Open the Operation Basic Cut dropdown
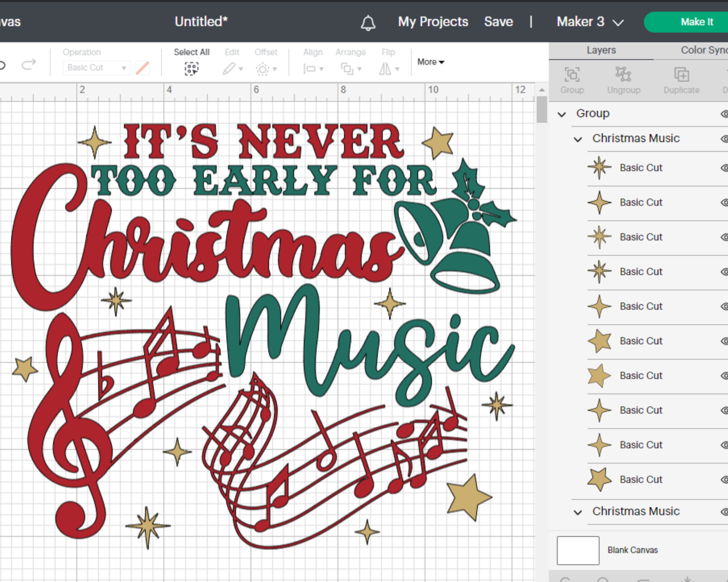Screen dimensions: 728x582 96,68
